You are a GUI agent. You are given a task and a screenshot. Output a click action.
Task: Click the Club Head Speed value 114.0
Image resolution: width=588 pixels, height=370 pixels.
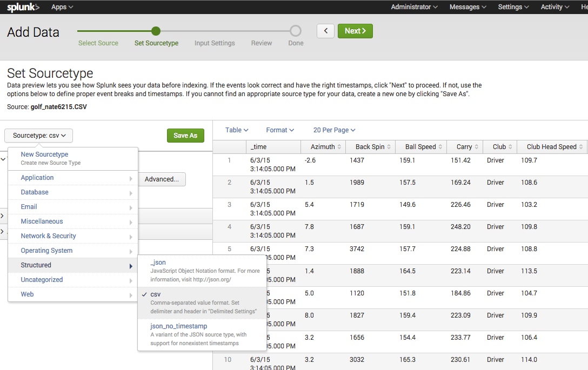[x=529, y=360]
